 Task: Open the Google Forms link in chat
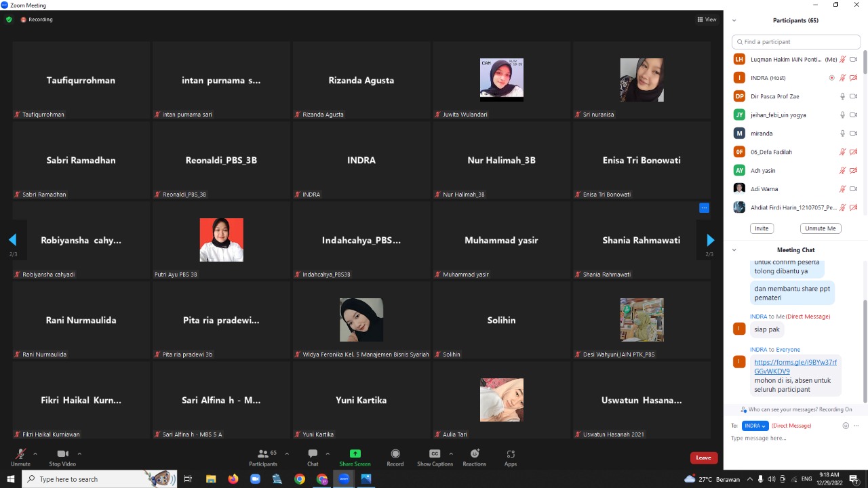tap(795, 367)
